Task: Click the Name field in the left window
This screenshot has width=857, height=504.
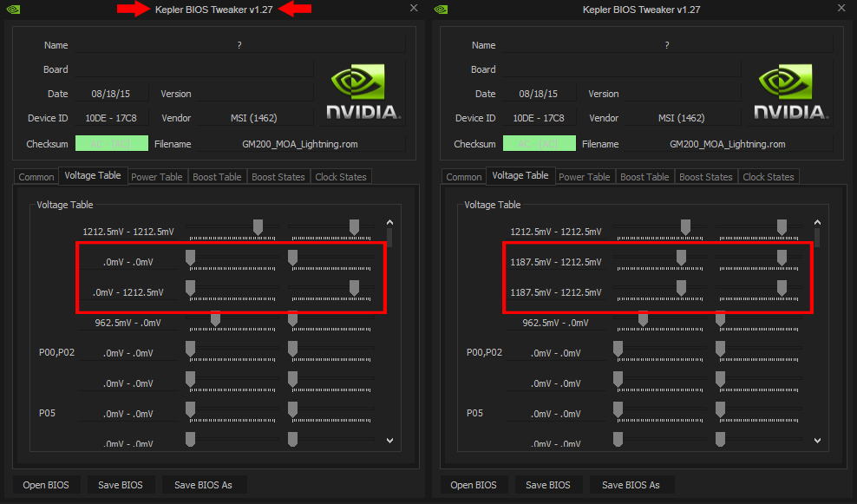Action: click(239, 45)
